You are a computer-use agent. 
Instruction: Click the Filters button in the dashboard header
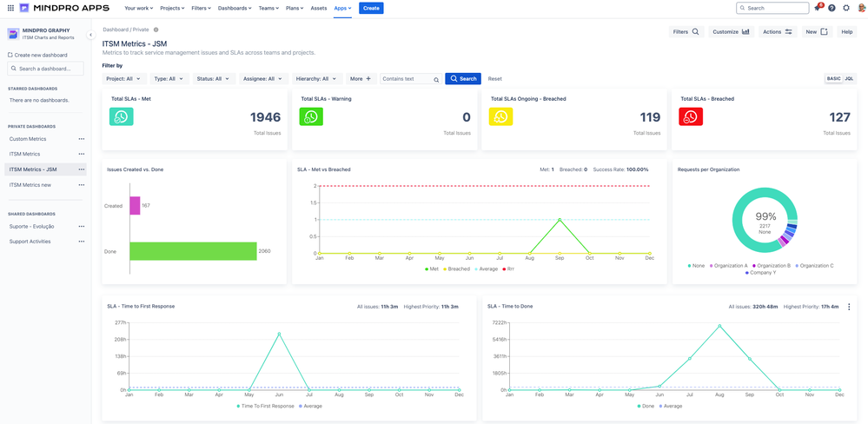[686, 32]
